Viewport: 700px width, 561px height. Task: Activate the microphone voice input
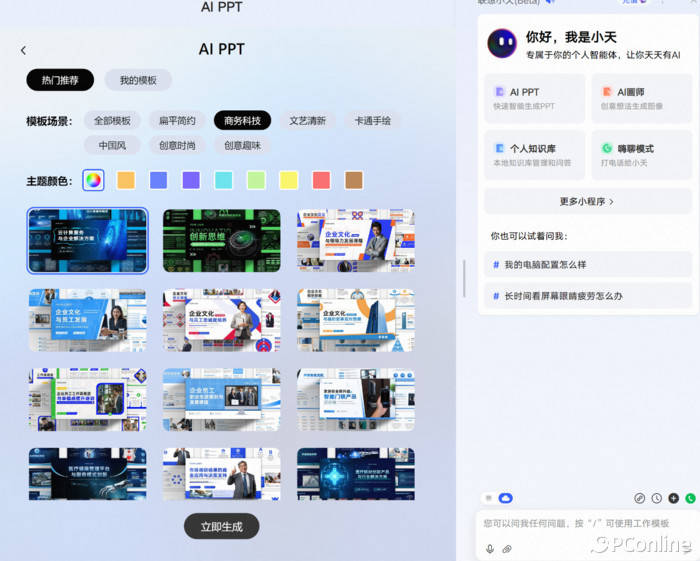pyautogui.click(x=490, y=549)
